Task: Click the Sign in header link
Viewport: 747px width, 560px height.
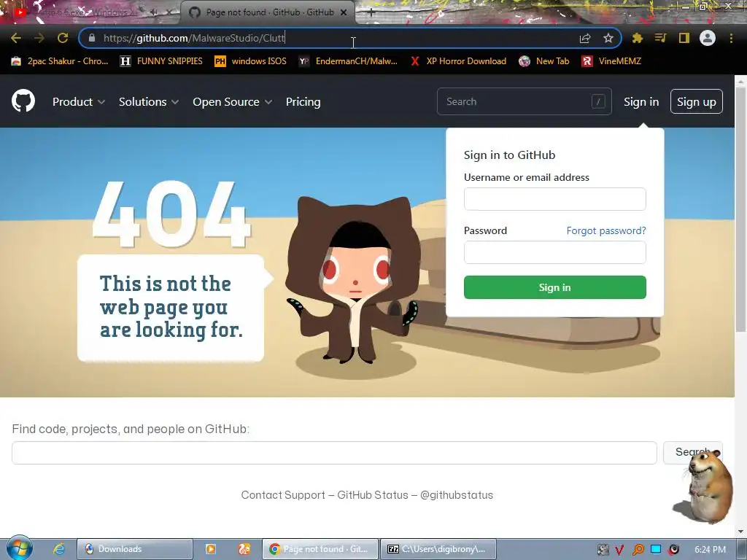Action: pyautogui.click(x=641, y=102)
